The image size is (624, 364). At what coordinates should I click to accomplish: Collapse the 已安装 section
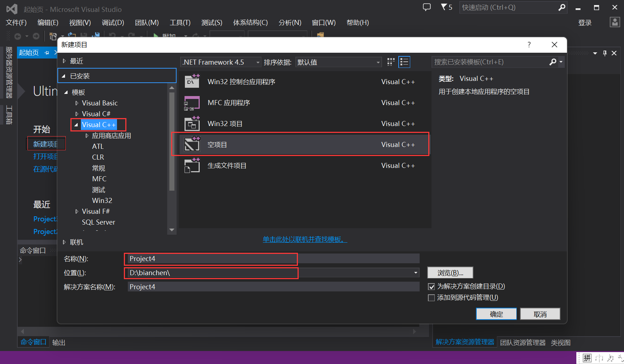coord(64,76)
